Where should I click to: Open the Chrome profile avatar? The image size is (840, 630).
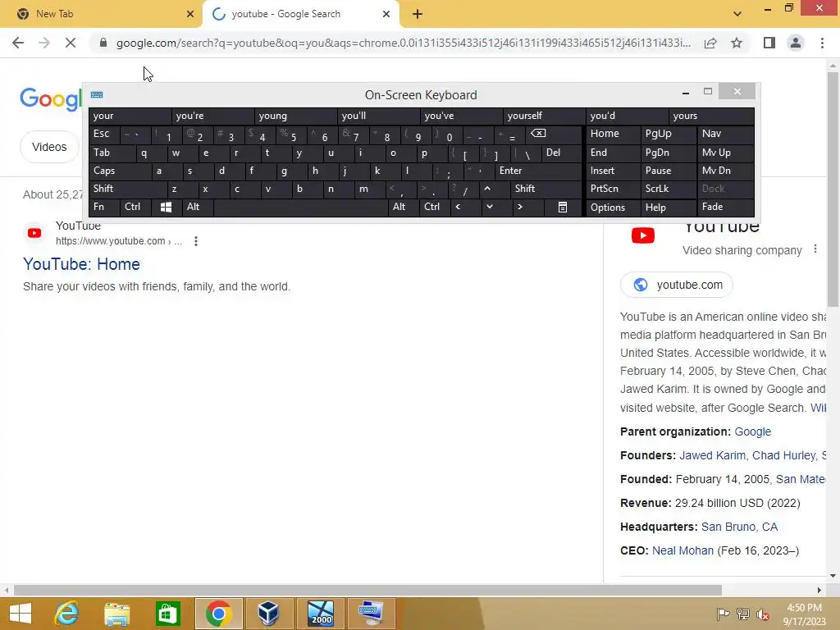(x=796, y=43)
